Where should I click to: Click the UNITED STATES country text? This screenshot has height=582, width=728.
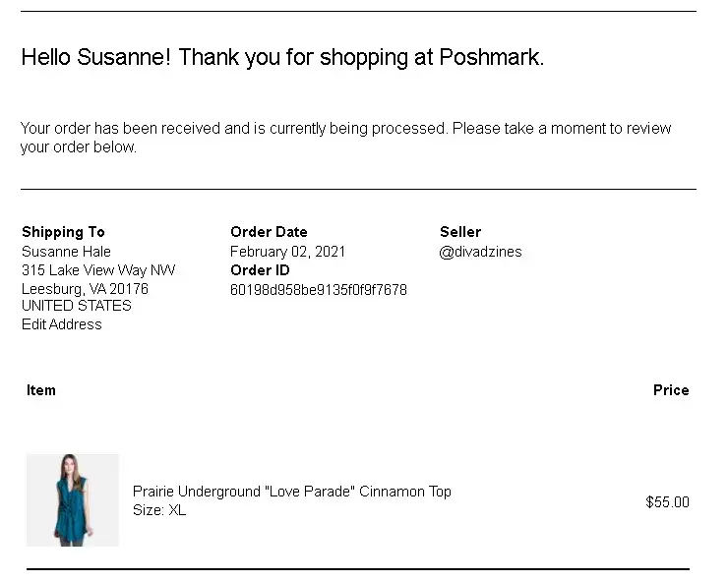76,306
